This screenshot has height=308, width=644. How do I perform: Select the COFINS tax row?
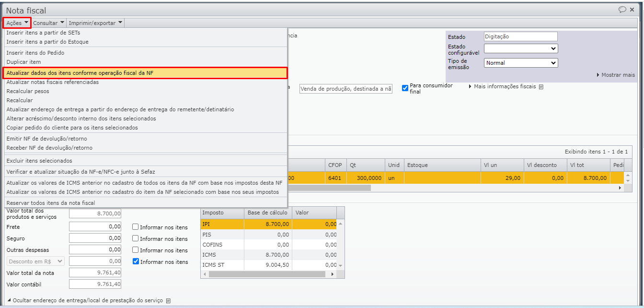[x=269, y=245]
